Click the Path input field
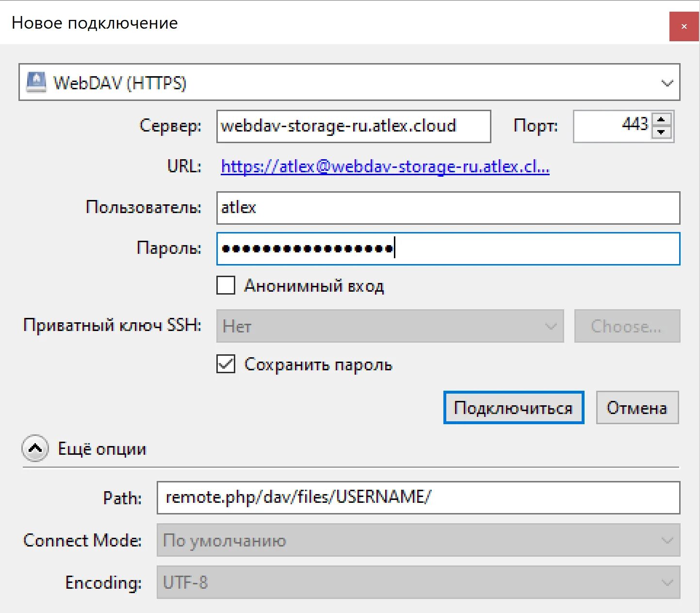 [418, 497]
